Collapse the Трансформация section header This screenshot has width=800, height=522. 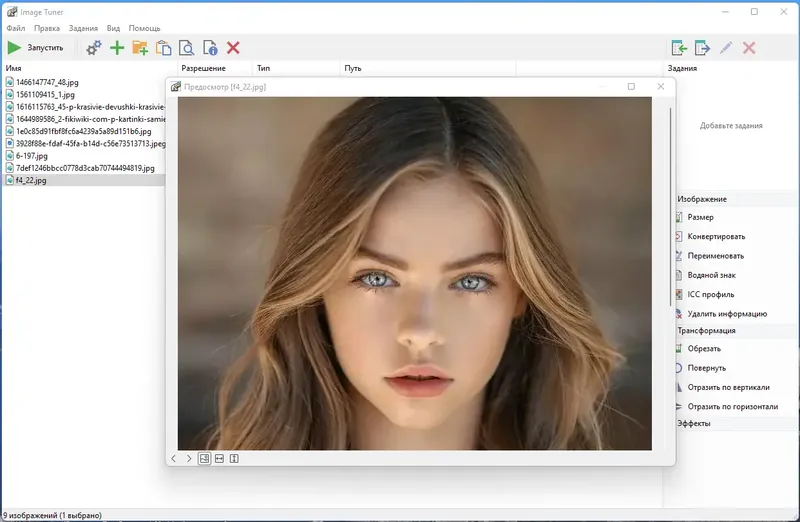tap(736, 331)
